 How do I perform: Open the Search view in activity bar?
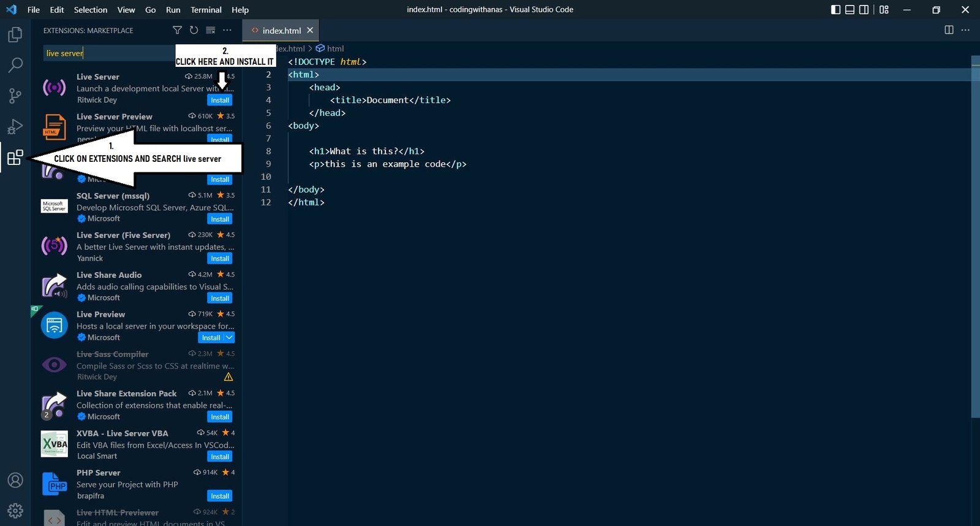(x=15, y=65)
